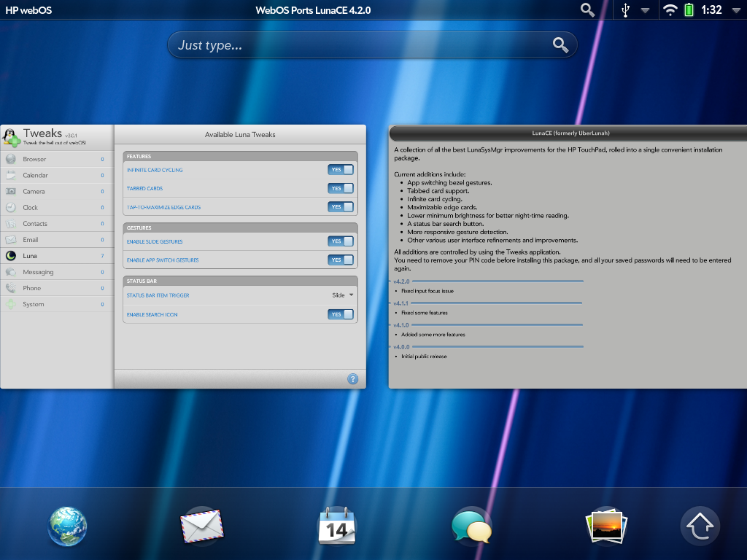Open the launcher up-arrow icon in dock

pos(700,526)
